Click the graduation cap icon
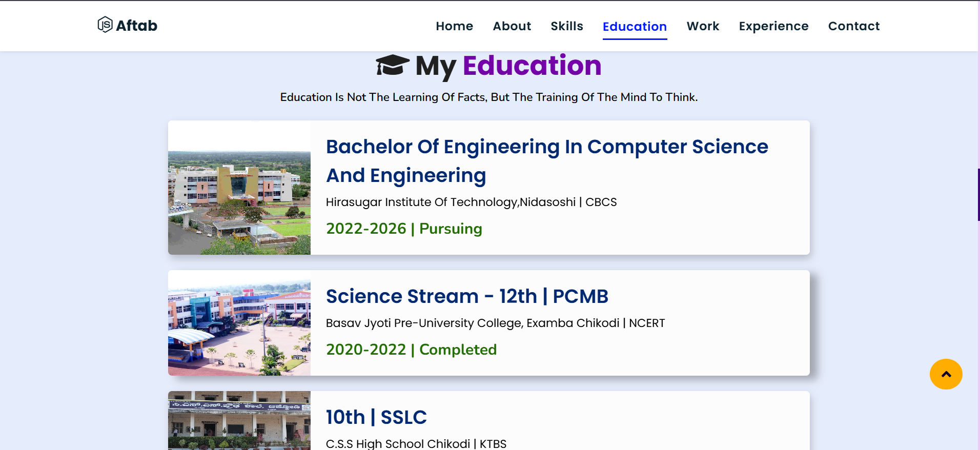This screenshot has height=450, width=980. (392, 66)
